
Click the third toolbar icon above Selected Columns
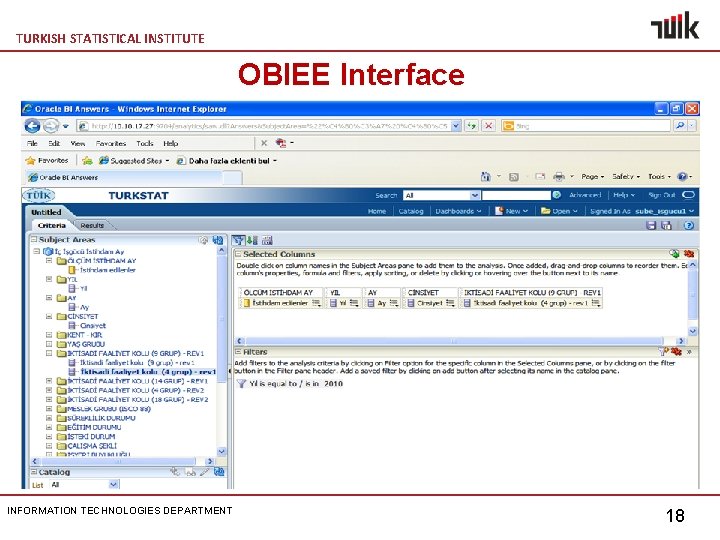[x=267, y=240]
